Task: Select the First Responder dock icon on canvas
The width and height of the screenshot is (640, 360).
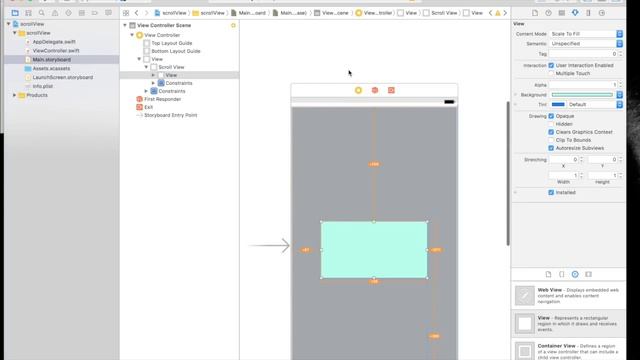Action: coord(375,90)
